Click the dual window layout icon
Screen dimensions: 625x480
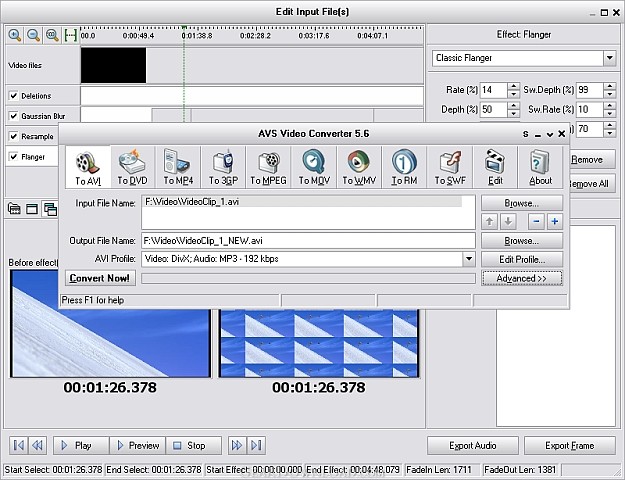pyautogui.click(x=50, y=209)
